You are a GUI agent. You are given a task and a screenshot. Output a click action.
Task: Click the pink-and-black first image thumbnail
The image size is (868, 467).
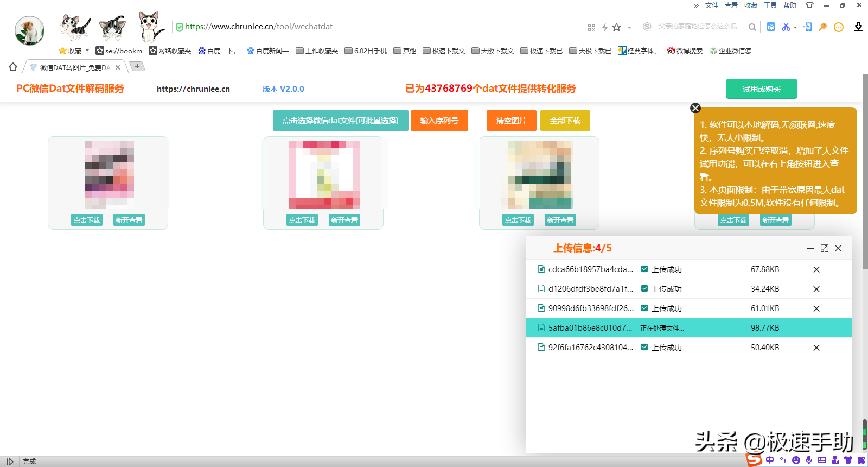click(x=109, y=175)
